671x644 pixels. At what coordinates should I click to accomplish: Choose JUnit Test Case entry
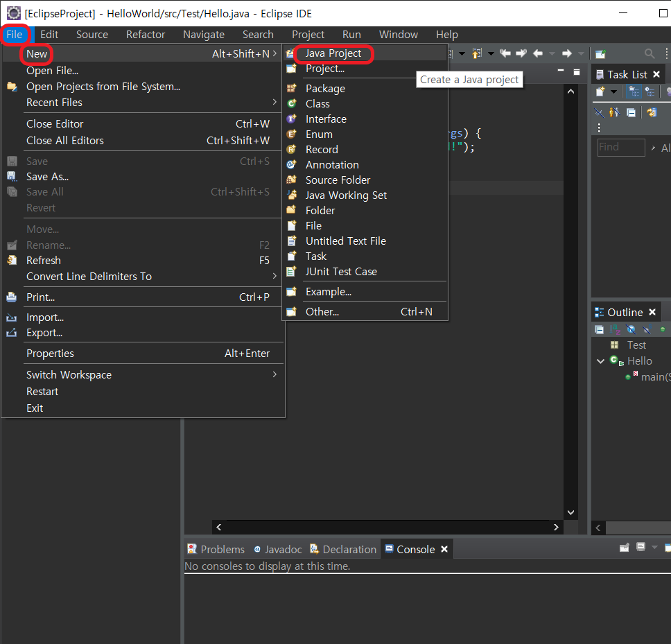366,271
